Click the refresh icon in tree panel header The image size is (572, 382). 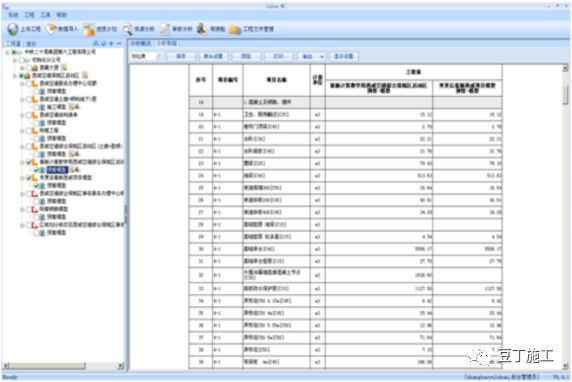click(x=104, y=43)
